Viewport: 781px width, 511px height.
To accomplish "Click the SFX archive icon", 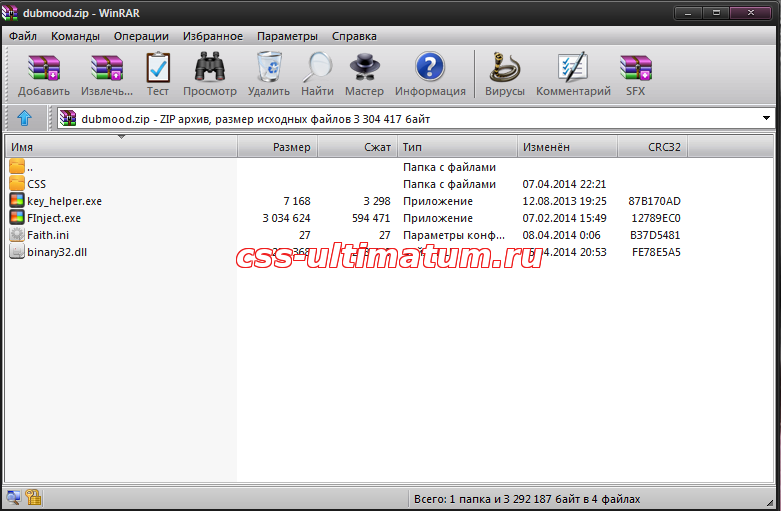I will coord(636,68).
